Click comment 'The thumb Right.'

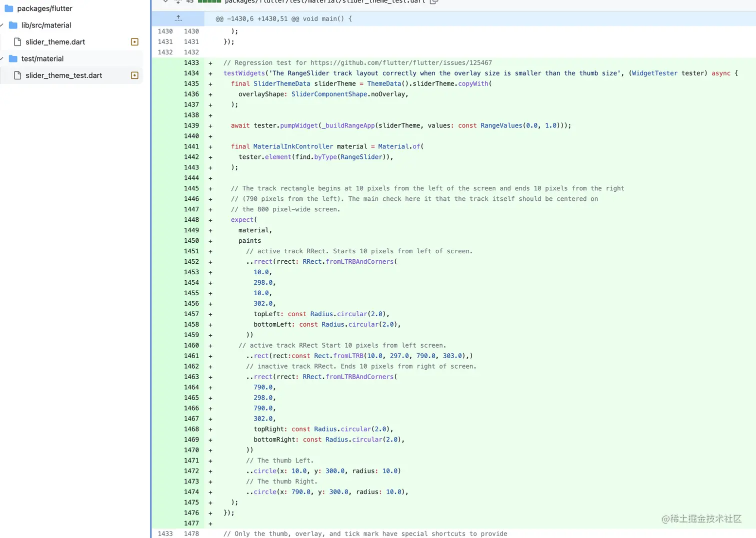(282, 482)
